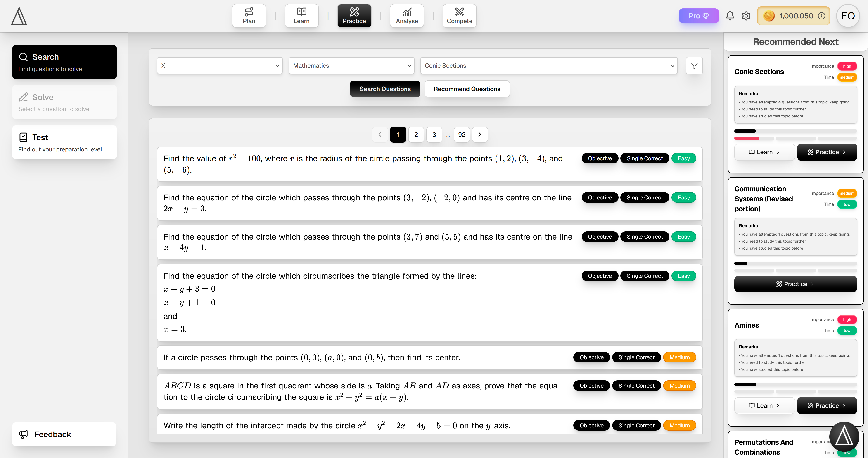The height and width of the screenshot is (458, 868).
Task: Open the settings gear
Action: [x=746, y=16]
